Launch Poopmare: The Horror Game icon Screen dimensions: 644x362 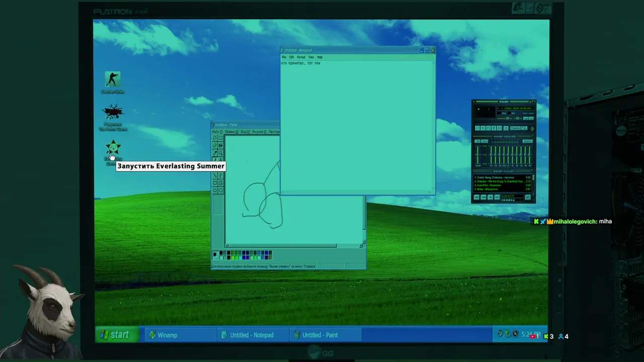point(113,118)
